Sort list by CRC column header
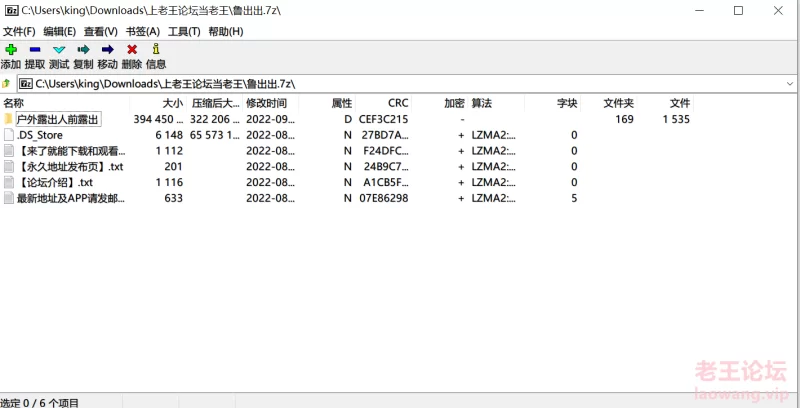This screenshot has width=800, height=408. [398, 103]
